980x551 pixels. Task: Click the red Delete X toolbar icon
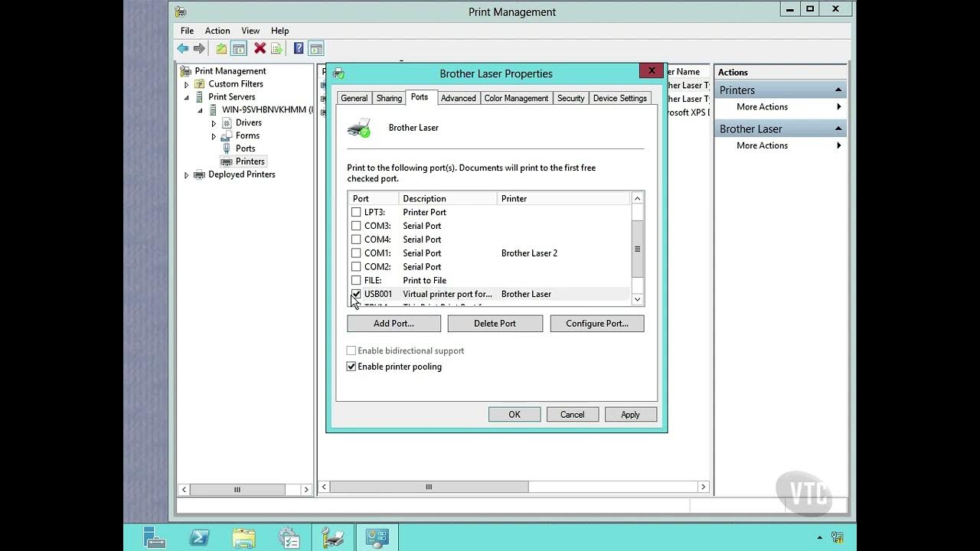(x=260, y=49)
